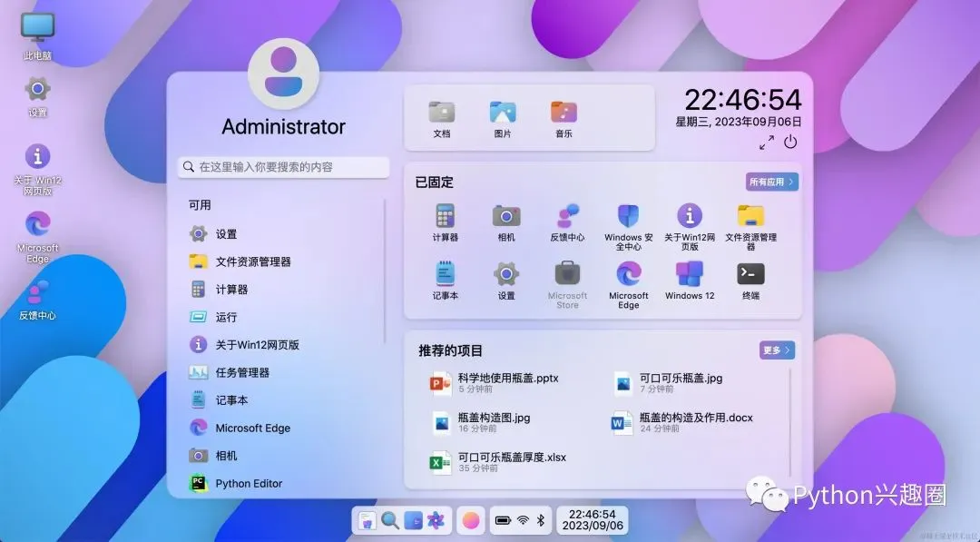Click the power button icon
The height and width of the screenshot is (542, 980).
click(790, 142)
